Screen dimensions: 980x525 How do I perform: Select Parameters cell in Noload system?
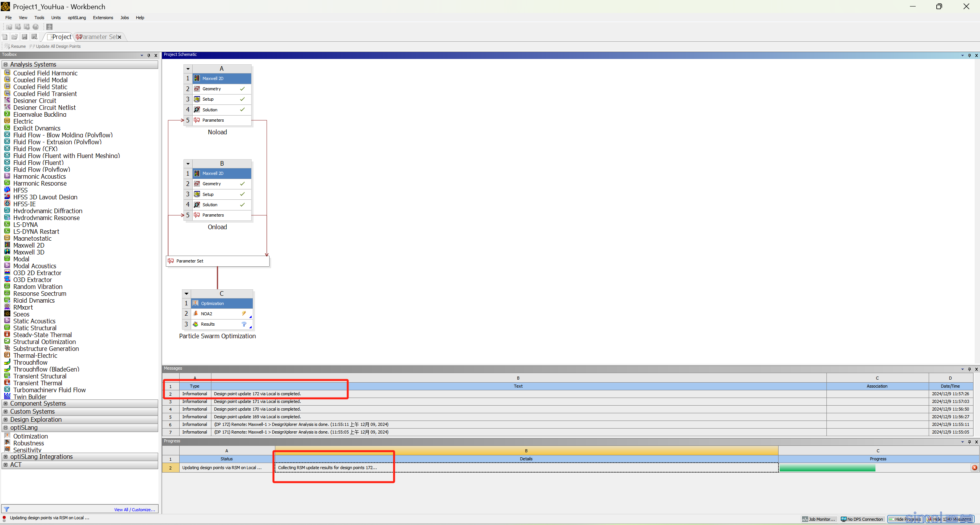pyautogui.click(x=222, y=120)
